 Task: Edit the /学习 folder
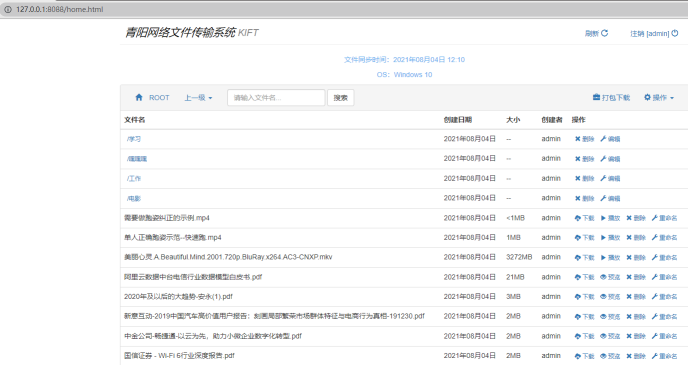pyautogui.click(x=610, y=139)
